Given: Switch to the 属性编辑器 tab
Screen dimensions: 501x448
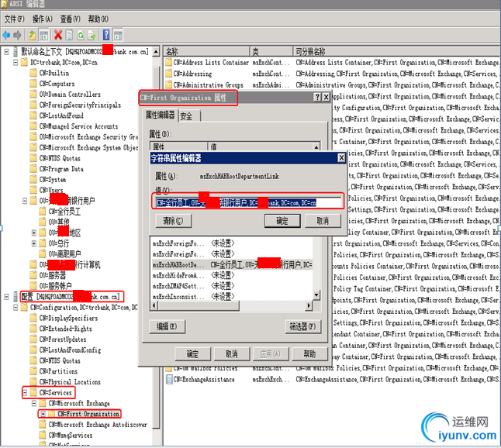Looking at the screenshot, I should [160, 115].
